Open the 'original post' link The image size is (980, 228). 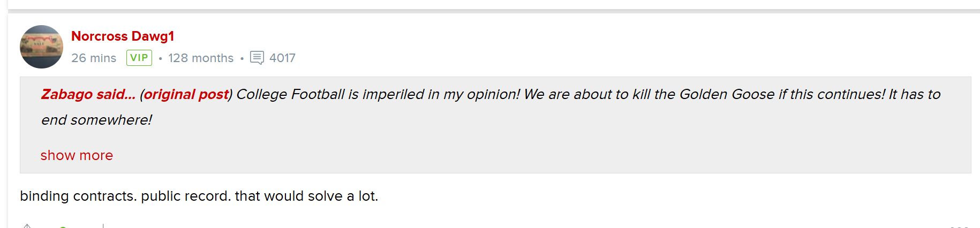point(186,94)
